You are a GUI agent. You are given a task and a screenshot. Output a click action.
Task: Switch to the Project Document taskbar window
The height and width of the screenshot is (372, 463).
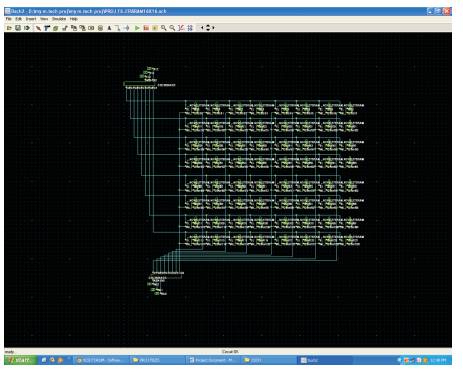tap(212, 360)
